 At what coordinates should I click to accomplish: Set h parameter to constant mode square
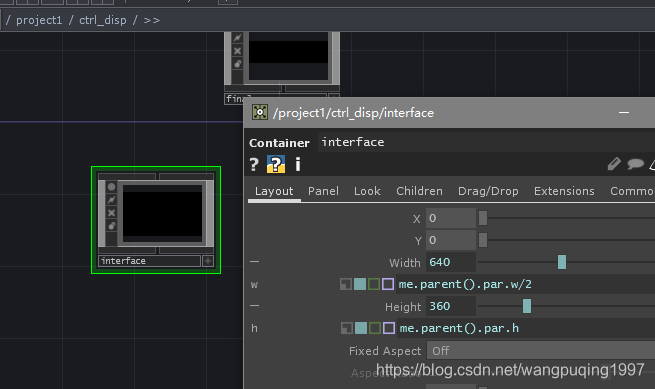pyautogui.click(x=347, y=328)
